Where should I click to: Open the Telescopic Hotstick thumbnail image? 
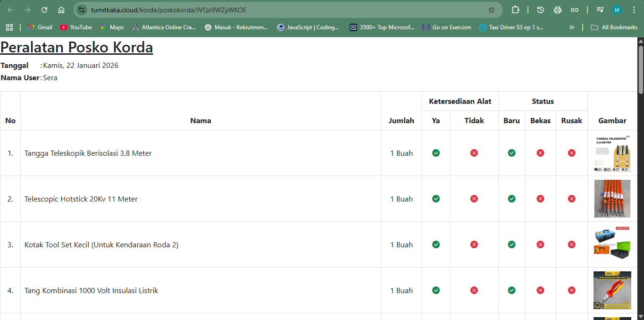point(612,199)
